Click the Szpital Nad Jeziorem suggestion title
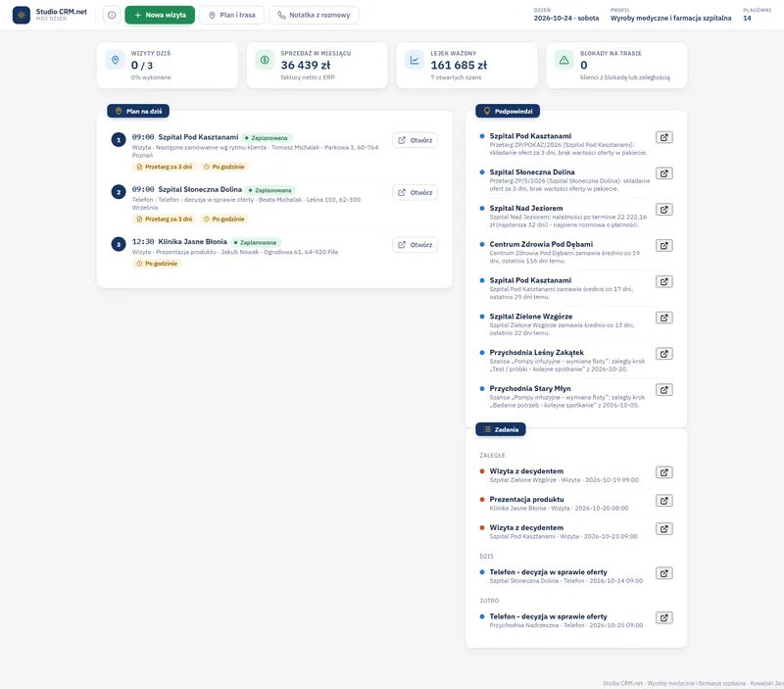784x689 pixels. [x=526, y=208]
